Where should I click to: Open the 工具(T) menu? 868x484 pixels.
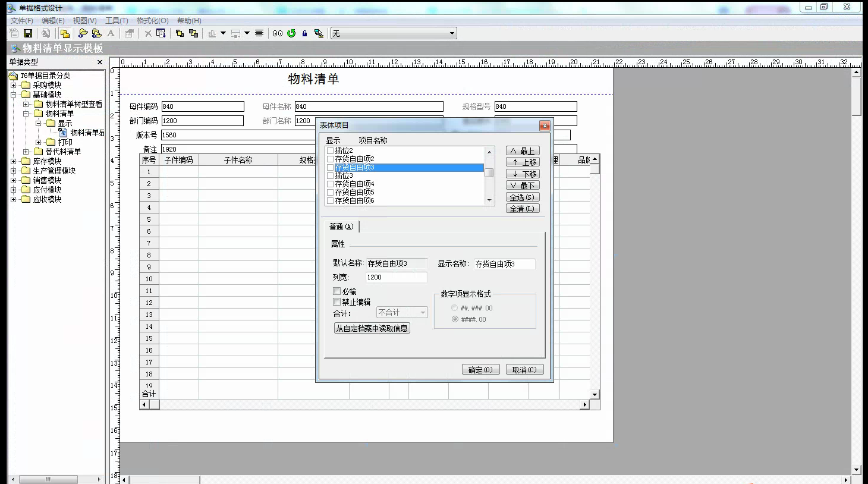117,20
